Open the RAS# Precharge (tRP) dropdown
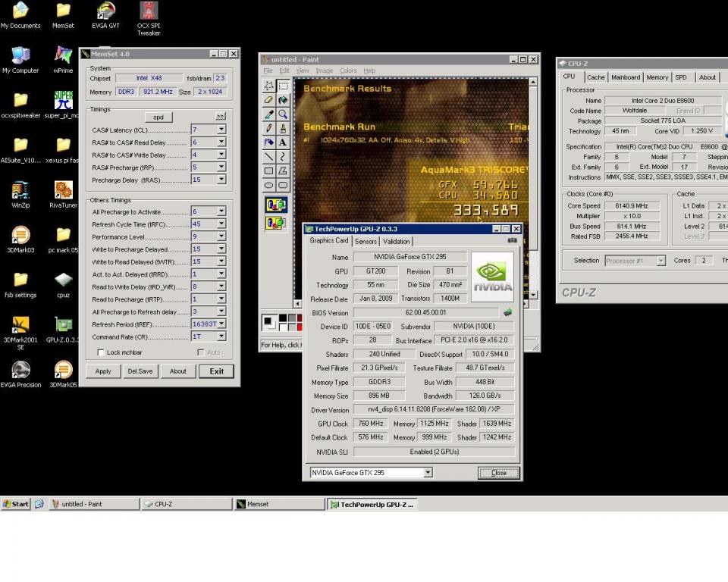This screenshot has height=582, width=728. [x=221, y=167]
